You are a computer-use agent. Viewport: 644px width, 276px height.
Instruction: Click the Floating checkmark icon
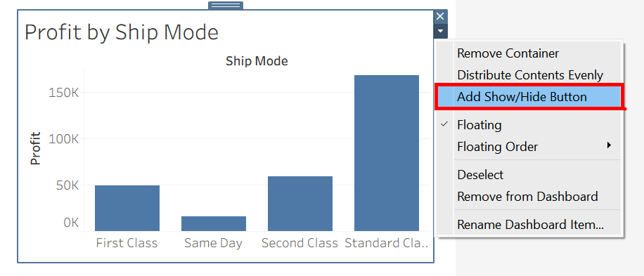pos(444,124)
